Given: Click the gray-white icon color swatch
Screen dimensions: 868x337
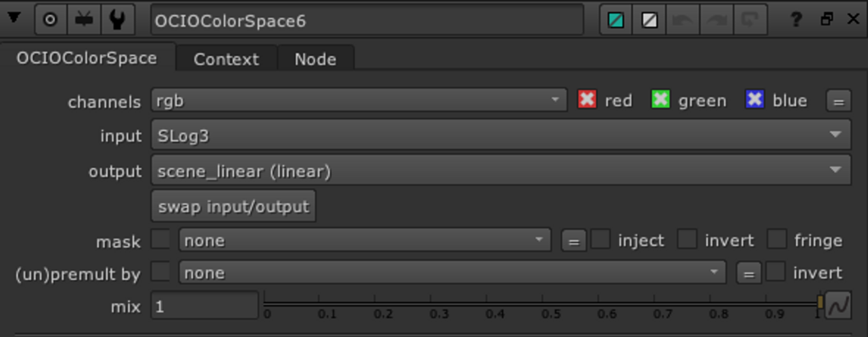Looking at the screenshot, I should click(x=648, y=20).
